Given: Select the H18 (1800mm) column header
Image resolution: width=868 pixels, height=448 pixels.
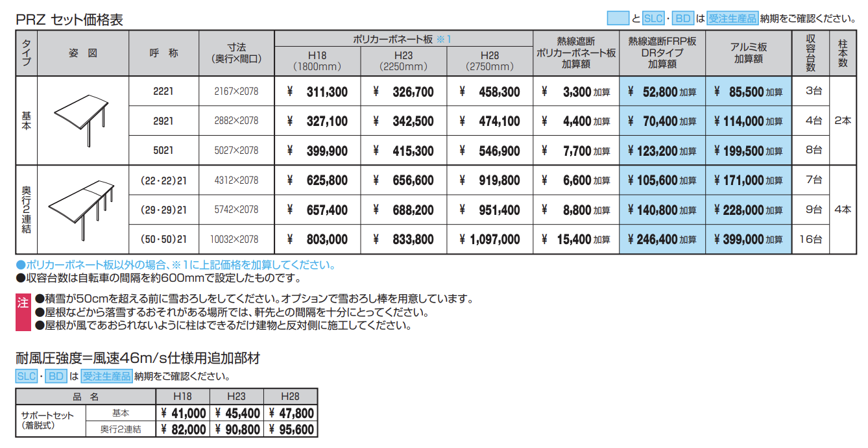Looking at the screenshot, I should [x=318, y=61].
